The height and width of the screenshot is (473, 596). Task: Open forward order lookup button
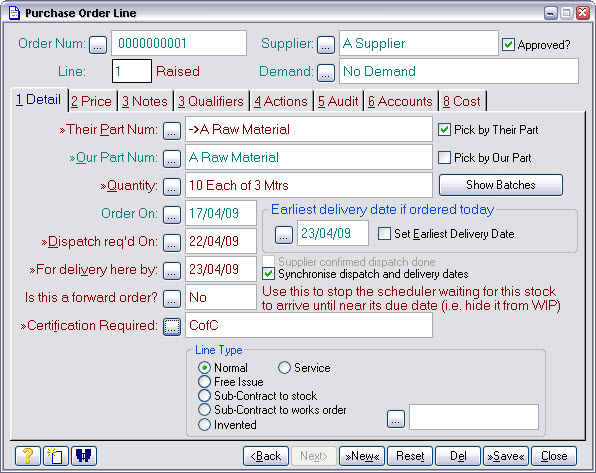[x=172, y=299]
